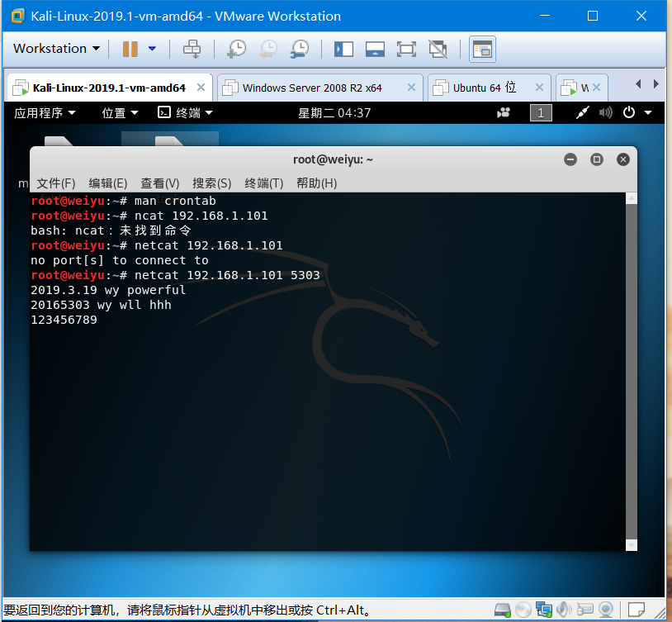Close the Windows Server 2008 R2 tab
This screenshot has height=622, width=672.
[411, 88]
